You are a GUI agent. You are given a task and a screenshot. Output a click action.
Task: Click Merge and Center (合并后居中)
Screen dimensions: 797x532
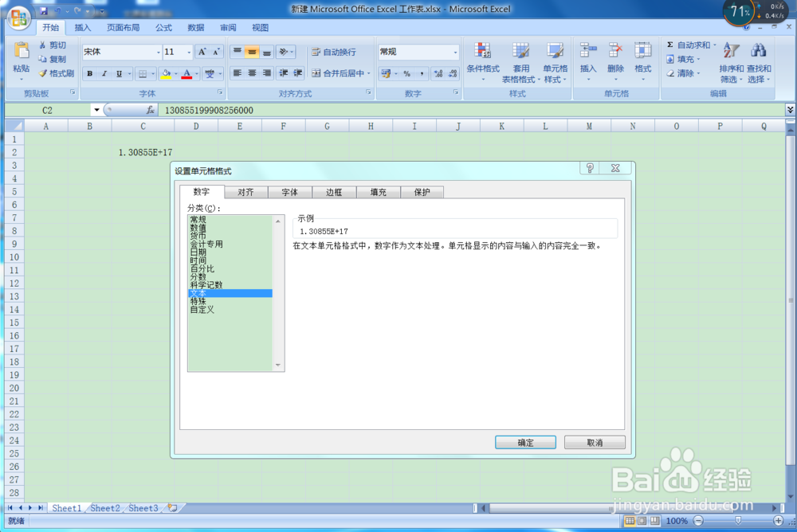[338, 73]
